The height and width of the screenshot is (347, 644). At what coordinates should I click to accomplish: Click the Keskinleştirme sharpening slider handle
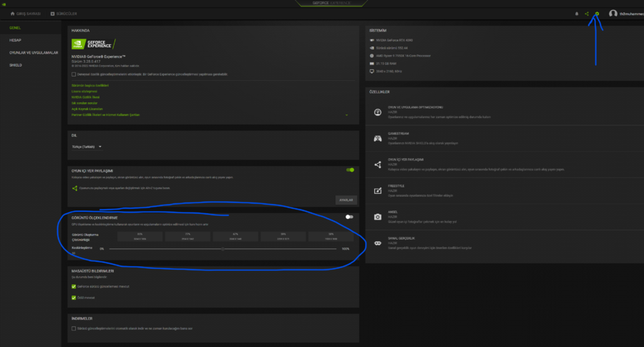pos(223,249)
